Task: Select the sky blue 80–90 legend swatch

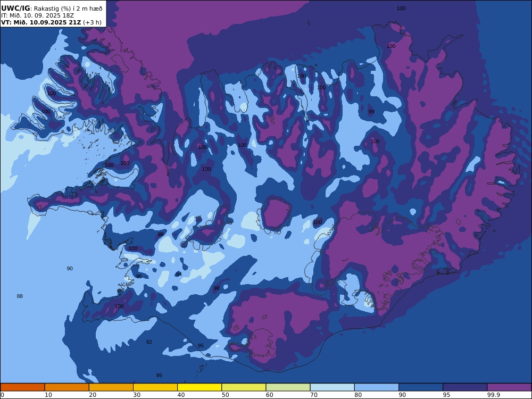Action: pyautogui.click(x=377, y=387)
